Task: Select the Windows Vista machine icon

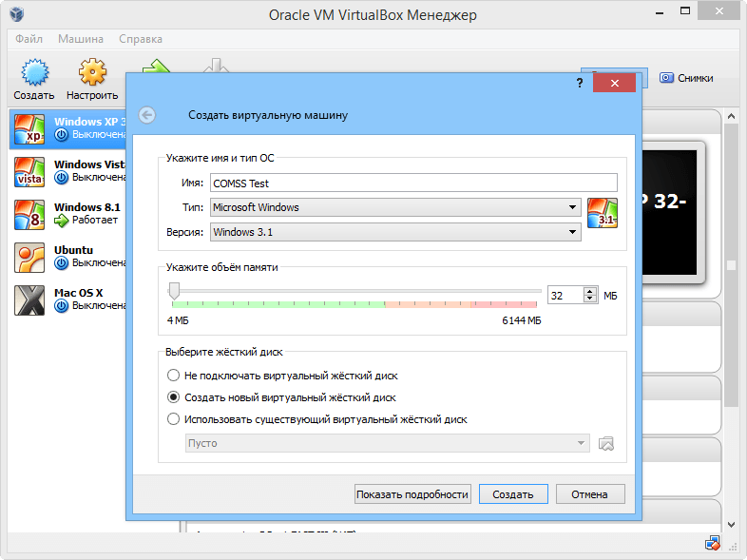Action: [29, 171]
